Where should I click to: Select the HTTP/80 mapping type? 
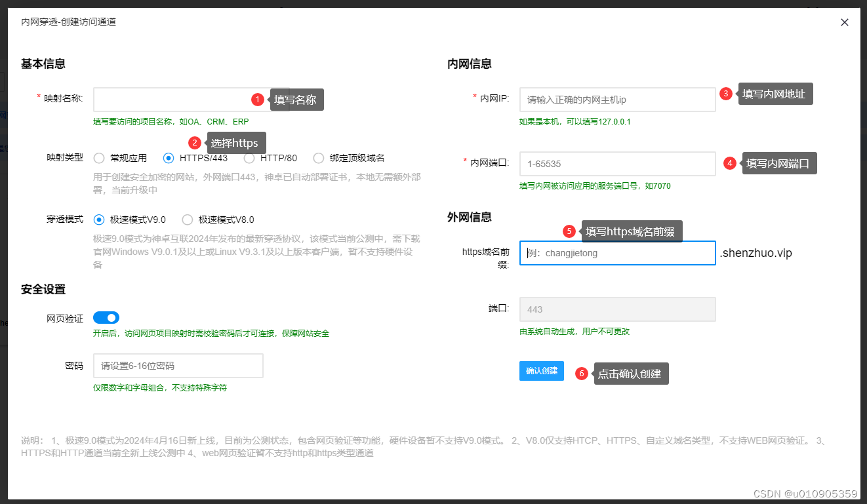(x=249, y=158)
